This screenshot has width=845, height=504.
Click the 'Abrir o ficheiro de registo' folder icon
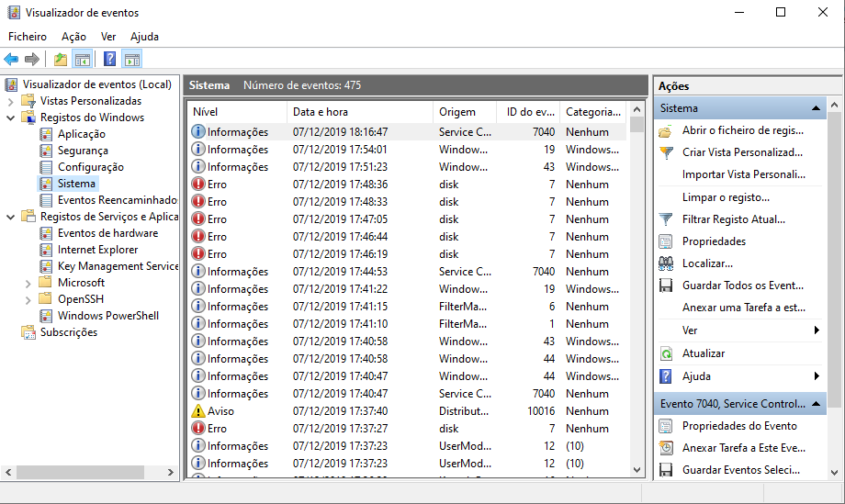(x=666, y=131)
